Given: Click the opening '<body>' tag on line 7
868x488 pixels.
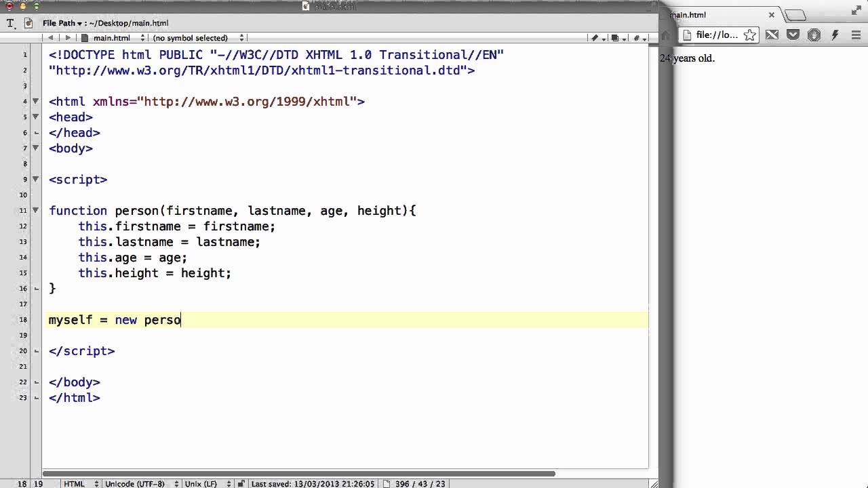Looking at the screenshot, I should pyautogui.click(x=71, y=148).
